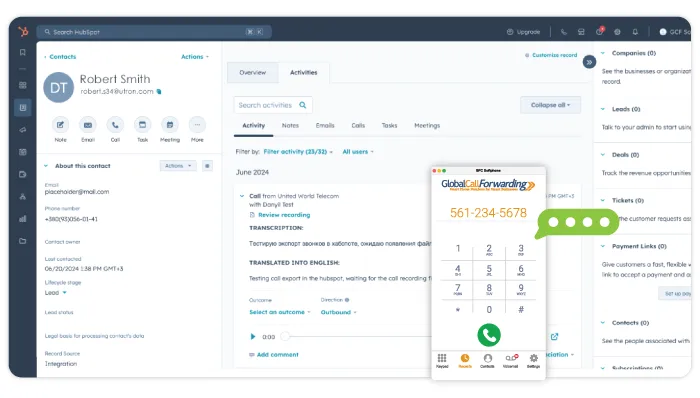Screen dimensions: 700x398
Task: Open Recents tab in softphone
Action: pyautogui.click(x=465, y=361)
